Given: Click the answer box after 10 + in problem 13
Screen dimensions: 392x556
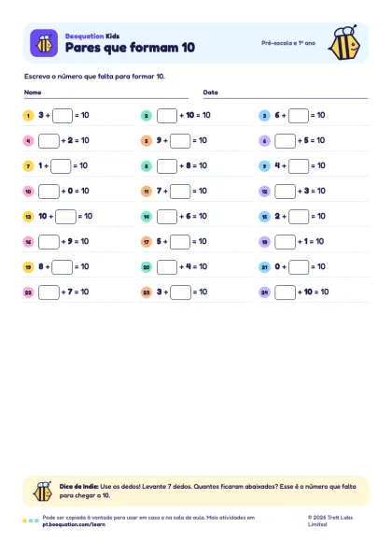Looking at the screenshot, I should 65,217.
